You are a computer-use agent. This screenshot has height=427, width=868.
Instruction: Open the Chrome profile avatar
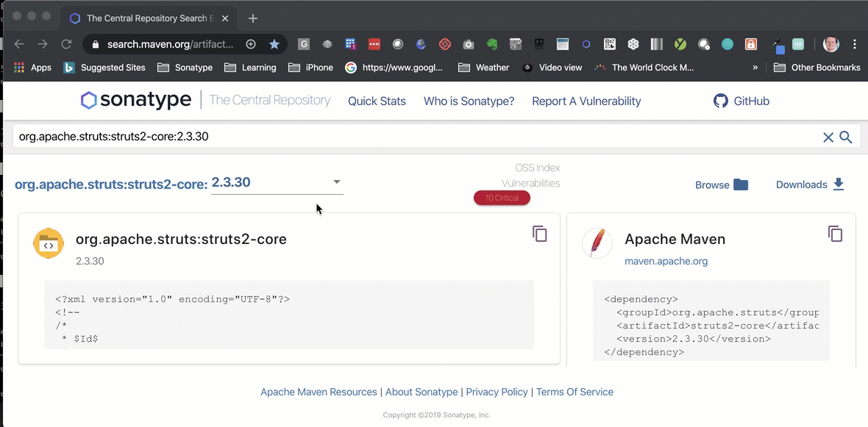pyautogui.click(x=831, y=44)
